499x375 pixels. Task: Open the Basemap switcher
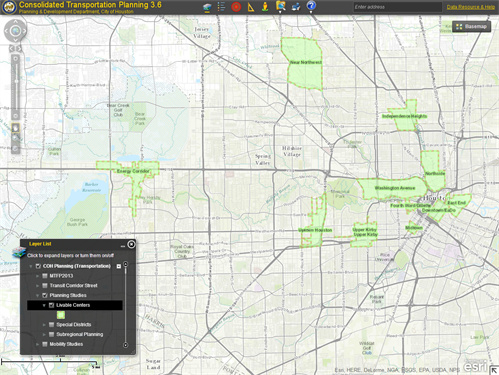tap(471, 27)
